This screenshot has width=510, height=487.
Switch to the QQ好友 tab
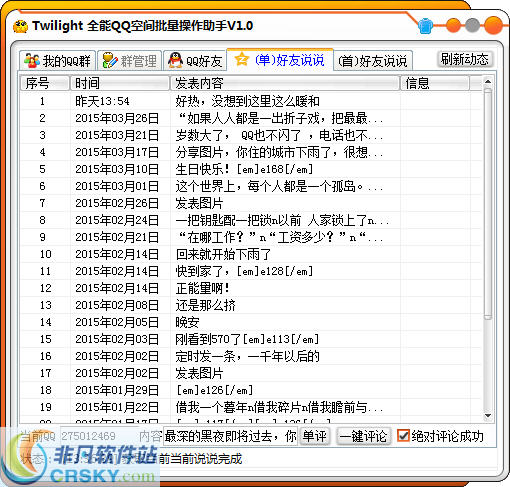pos(195,61)
